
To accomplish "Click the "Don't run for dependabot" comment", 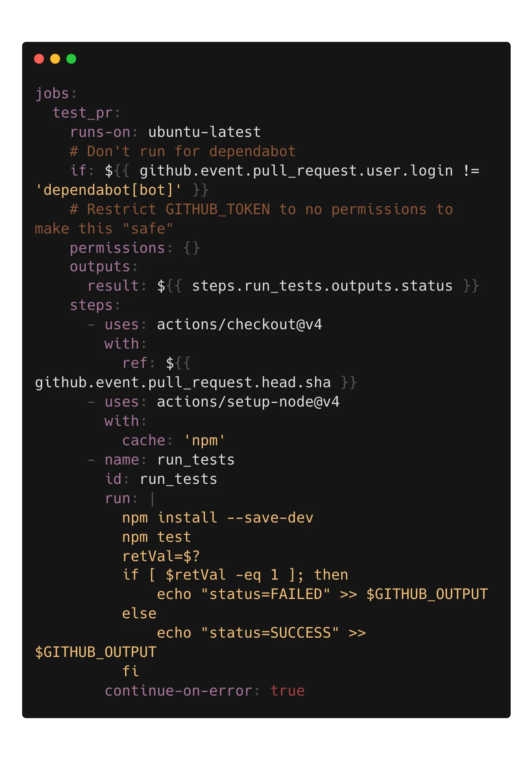I will (x=183, y=151).
